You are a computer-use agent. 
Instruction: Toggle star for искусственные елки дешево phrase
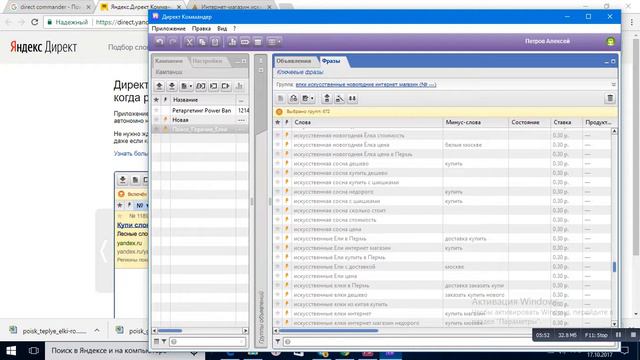click(278, 295)
